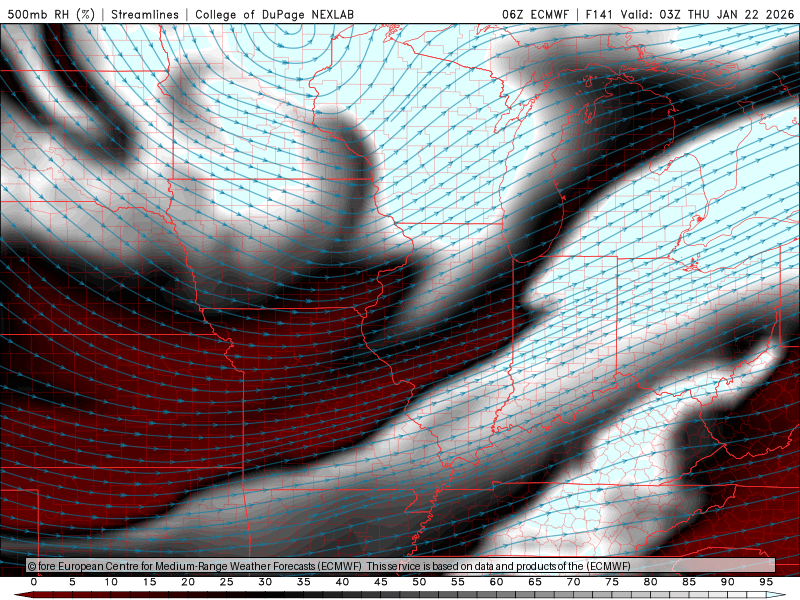The height and width of the screenshot is (600, 800).
Task: Select the 'Streamlines' header label
Action: (145, 14)
